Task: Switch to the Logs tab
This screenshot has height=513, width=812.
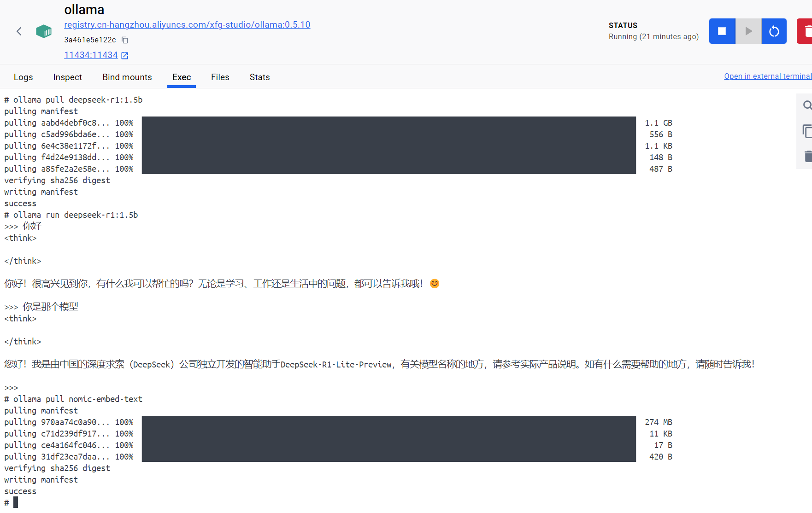Action: tap(23, 77)
